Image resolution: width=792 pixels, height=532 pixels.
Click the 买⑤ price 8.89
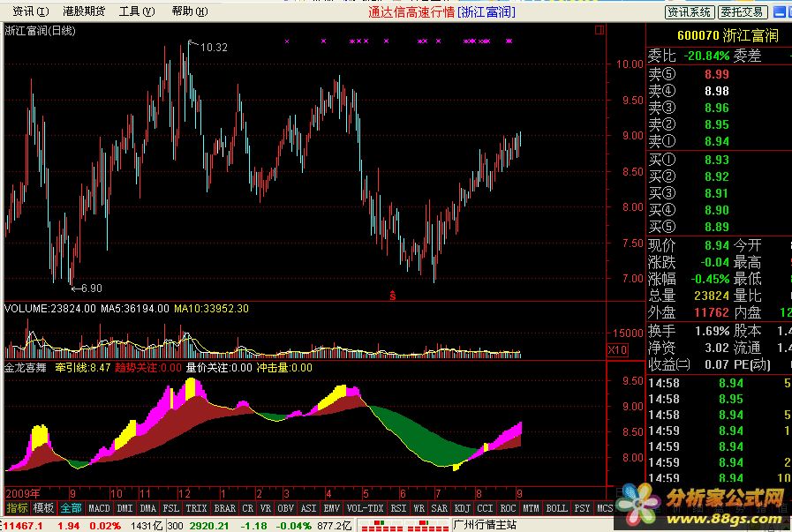tap(717, 227)
